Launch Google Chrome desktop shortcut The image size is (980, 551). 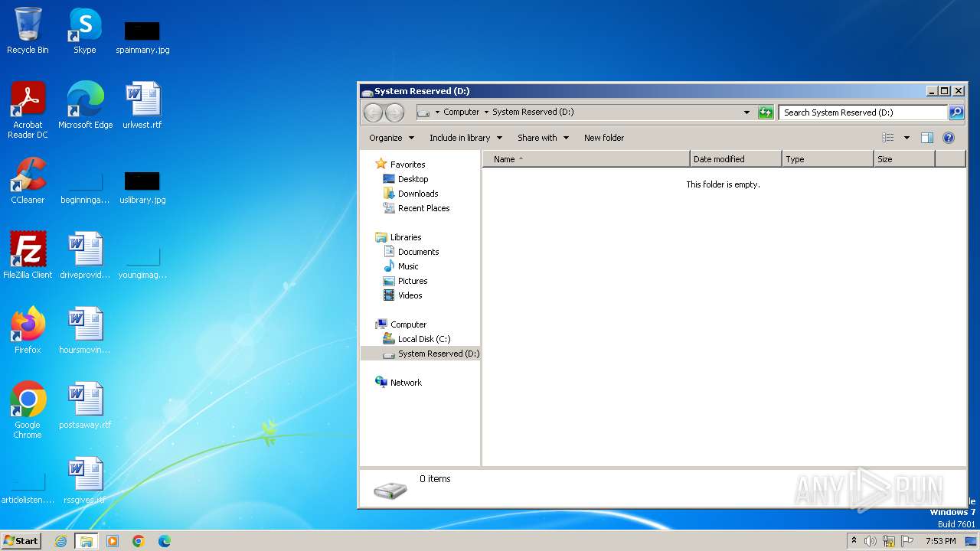(28, 409)
